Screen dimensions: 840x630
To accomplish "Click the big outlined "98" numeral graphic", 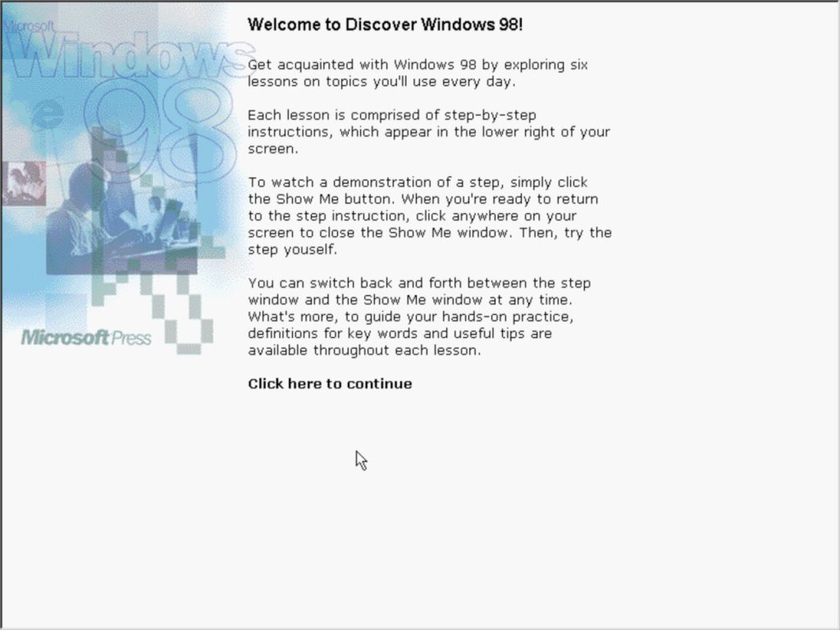I will pyautogui.click(x=160, y=131).
